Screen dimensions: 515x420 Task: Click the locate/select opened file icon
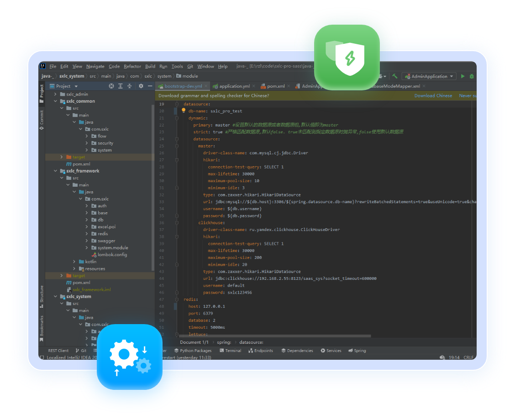pyautogui.click(x=111, y=86)
